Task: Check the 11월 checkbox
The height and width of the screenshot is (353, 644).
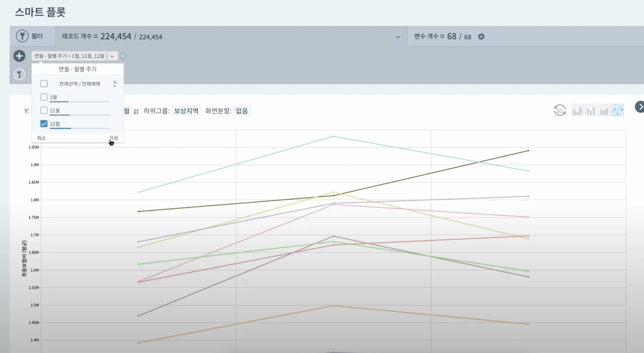Action: (44, 110)
